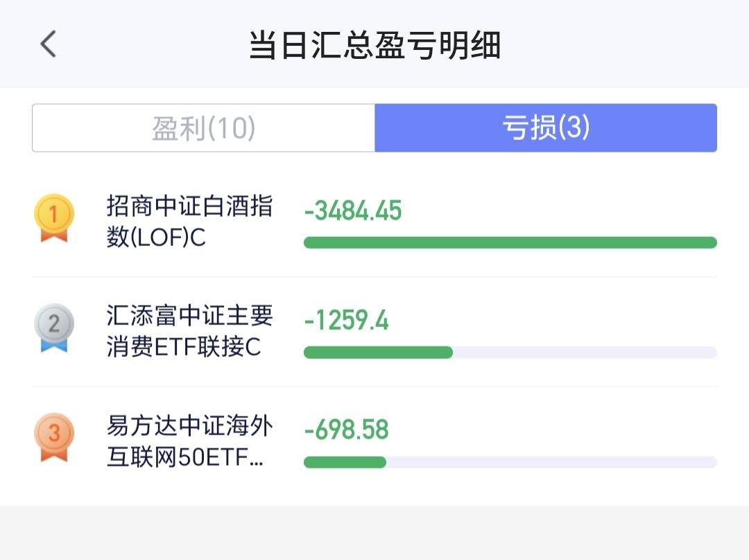
Task: Go back using the left arrow icon
Action: [x=49, y=44]
